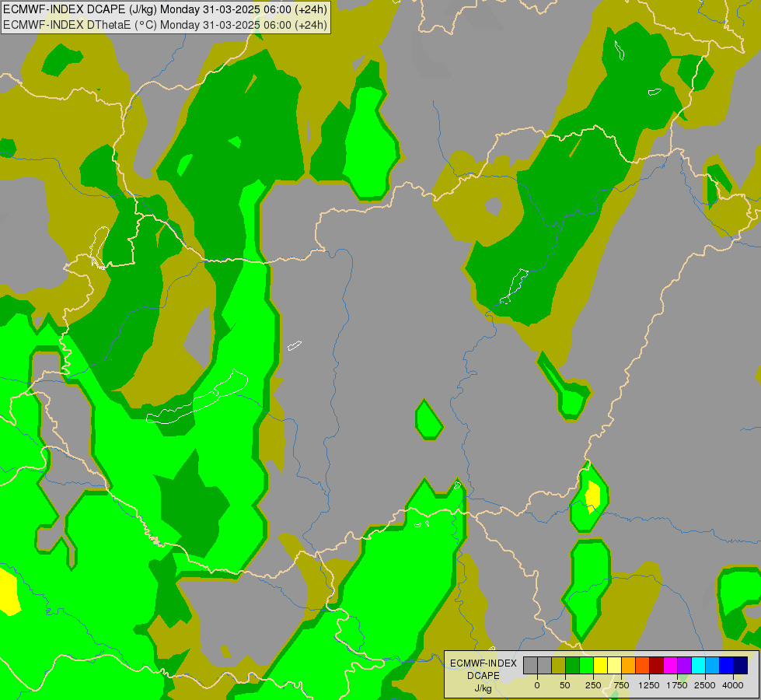Click the magenta legend swatch
The height and width of the screenshot is (700, 761).
pyautogui.click(x=671, y=665)
